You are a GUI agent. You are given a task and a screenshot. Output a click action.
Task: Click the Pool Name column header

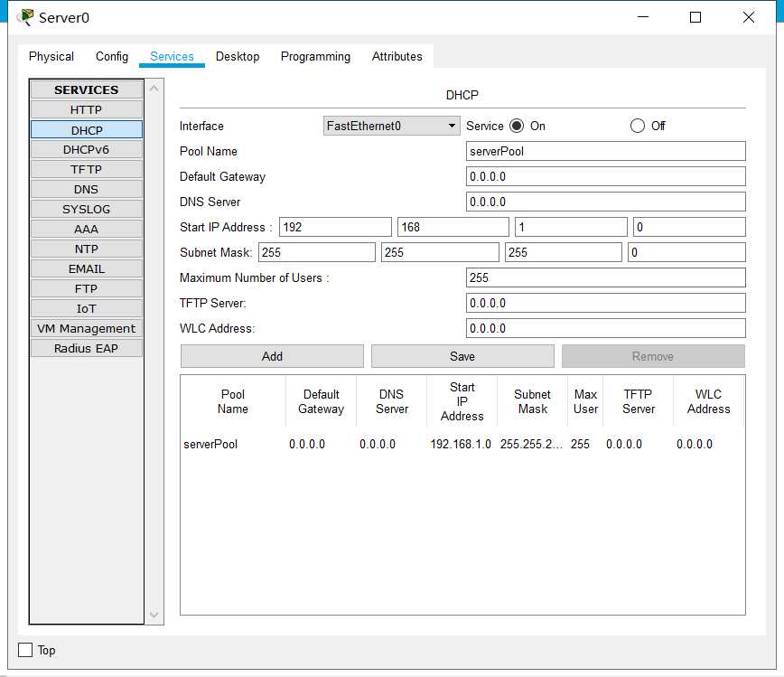(233, 401)
